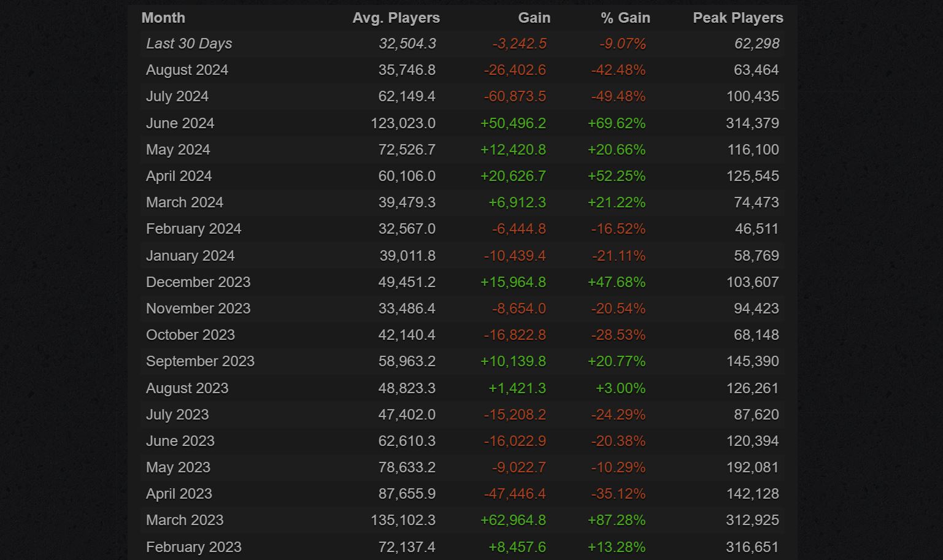Image resolution: width=943 pixels, height=560 pixels.
Task: Click average players value 49,451.2
Action: click(x=407, y=282)
